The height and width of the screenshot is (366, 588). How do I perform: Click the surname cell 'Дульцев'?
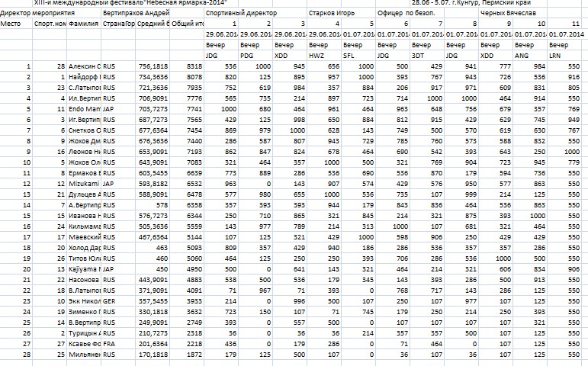coord(84,194)
